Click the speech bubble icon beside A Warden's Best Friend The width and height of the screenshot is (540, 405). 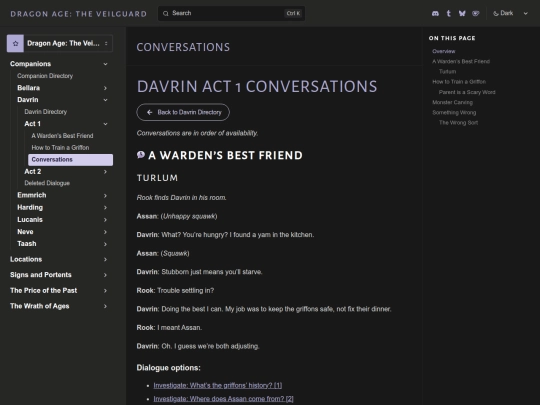tap(141, 155)
